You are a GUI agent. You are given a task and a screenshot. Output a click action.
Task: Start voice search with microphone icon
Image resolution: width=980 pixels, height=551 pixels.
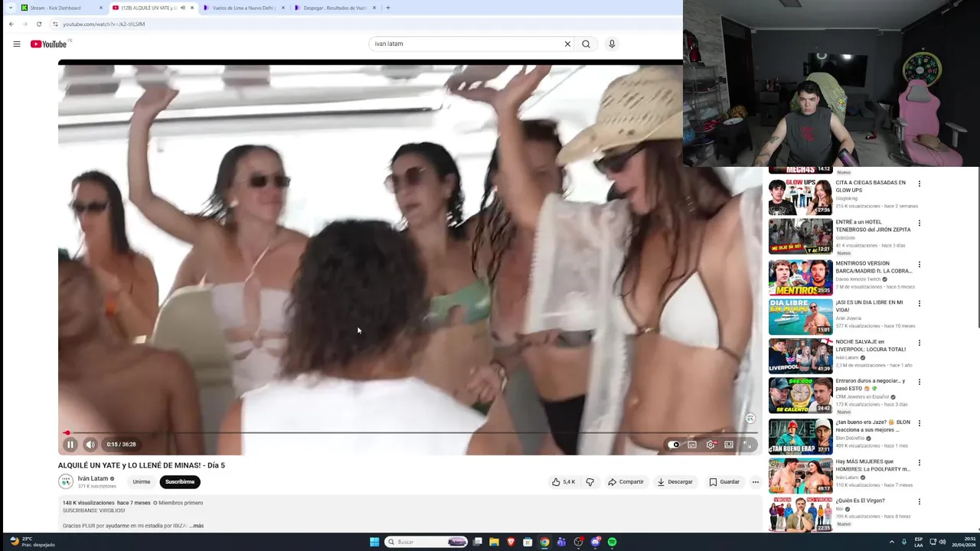coord(612,44)
